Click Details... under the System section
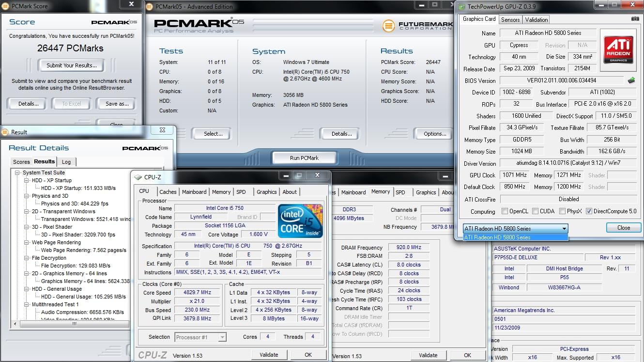Image resolution: width=644 pixels, height=362 pixels. (341, 134)
